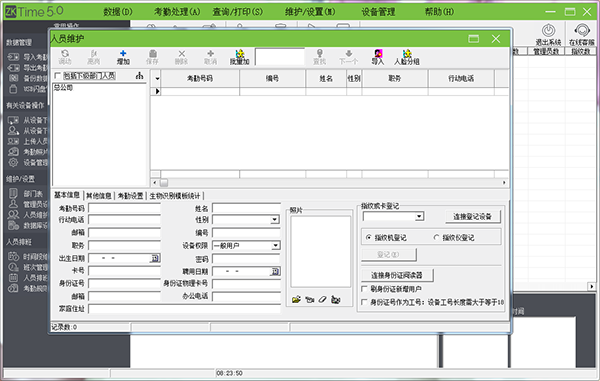Click 连接身份证阅读器 button

pyautogui.click(x=397, y=275)
